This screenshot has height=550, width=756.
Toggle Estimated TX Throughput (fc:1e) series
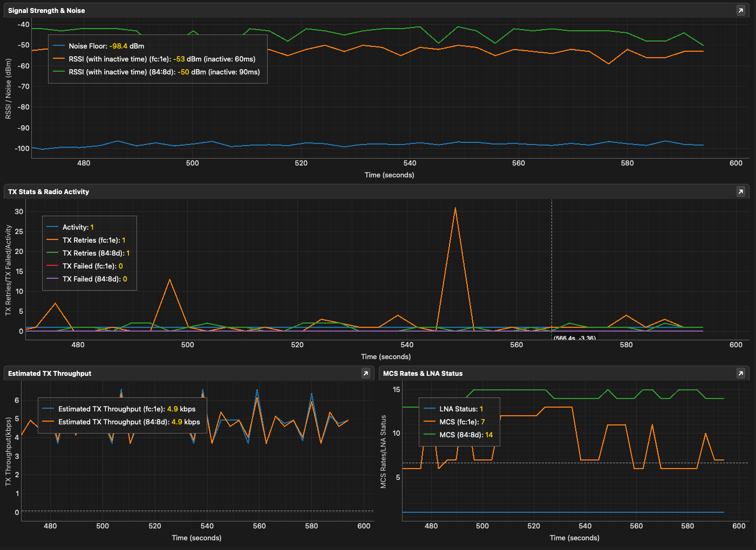[x=127, y=409]
